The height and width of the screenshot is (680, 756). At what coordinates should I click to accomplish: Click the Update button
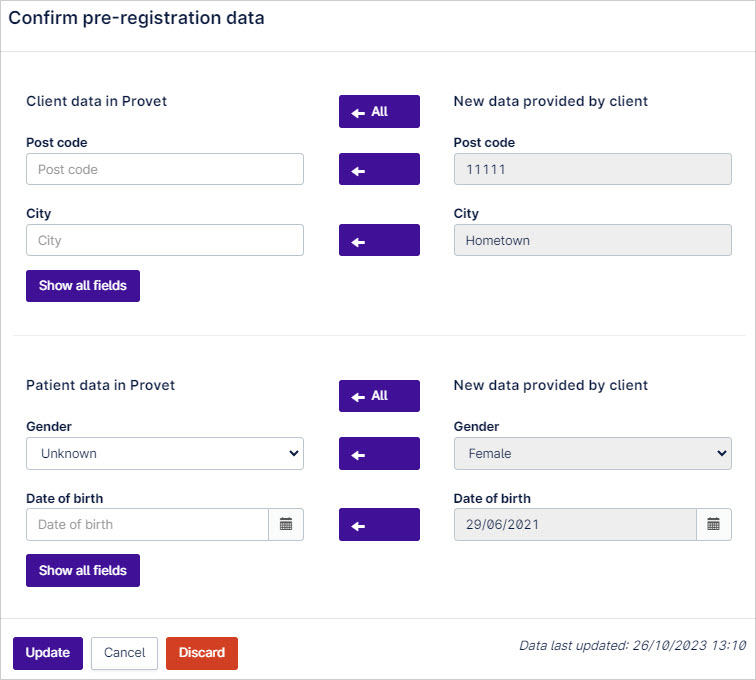pos(48,653)
